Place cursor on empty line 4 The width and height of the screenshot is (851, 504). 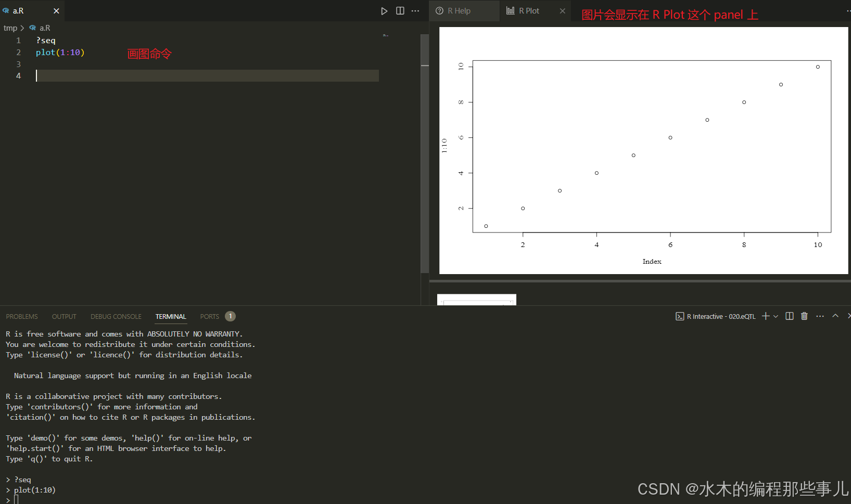click(x=207, y=76)
